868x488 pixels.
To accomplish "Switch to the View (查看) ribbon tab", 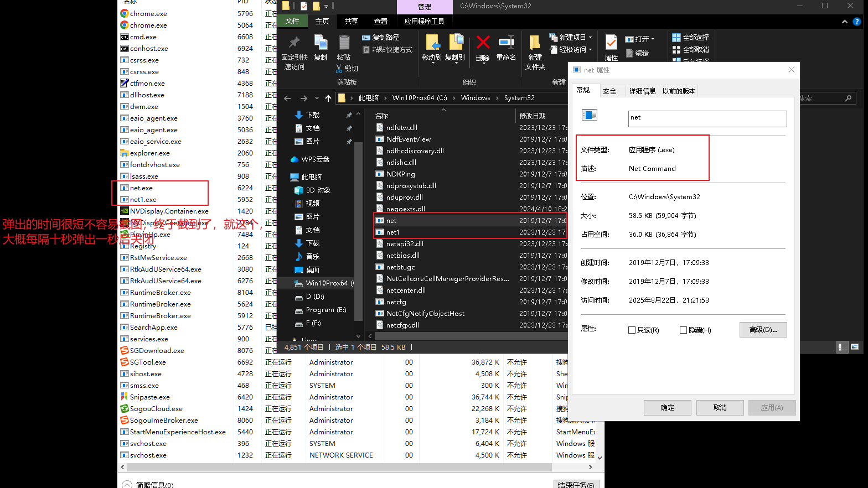I will 380,21.
